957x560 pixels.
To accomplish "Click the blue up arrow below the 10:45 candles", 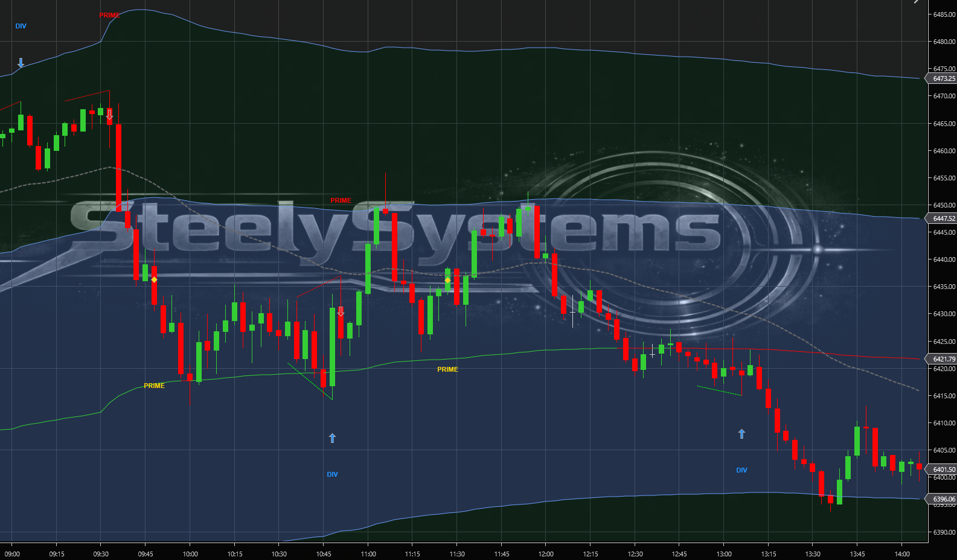I will pos(332,438).
